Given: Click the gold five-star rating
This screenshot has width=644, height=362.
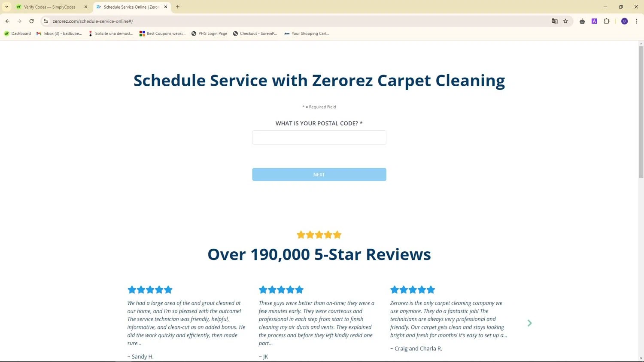Looking at the screenshot, I should (x=319, y=235).
